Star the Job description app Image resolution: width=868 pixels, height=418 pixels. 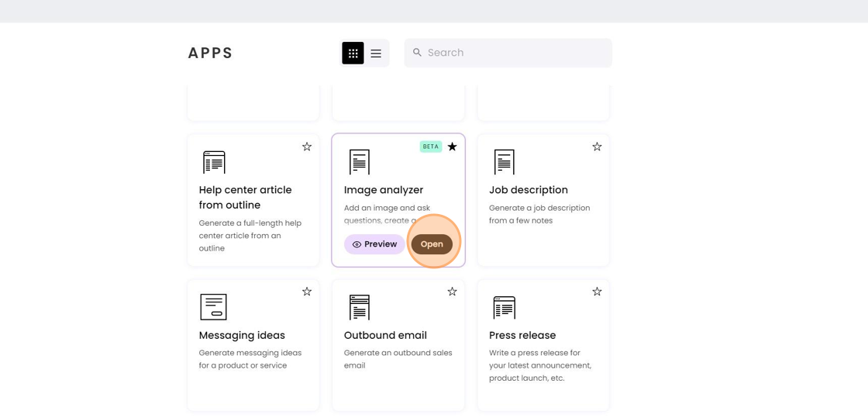[x=597, y=147]
